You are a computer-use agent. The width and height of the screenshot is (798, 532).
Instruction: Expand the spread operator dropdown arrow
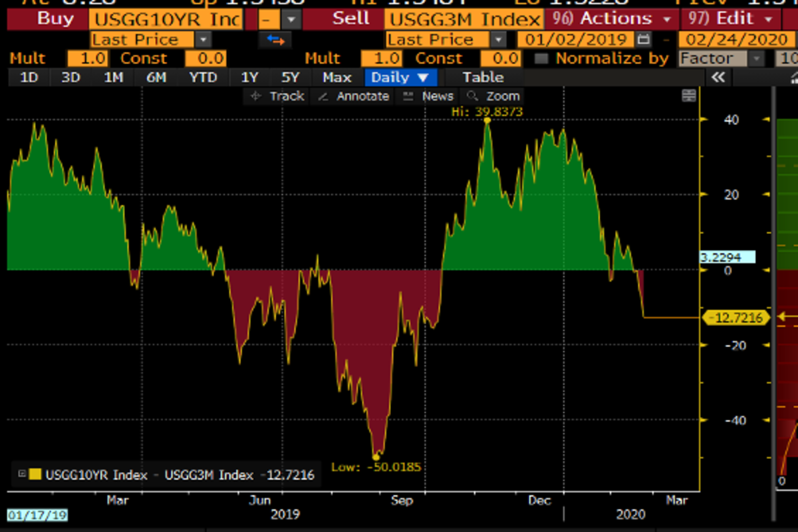290,19
